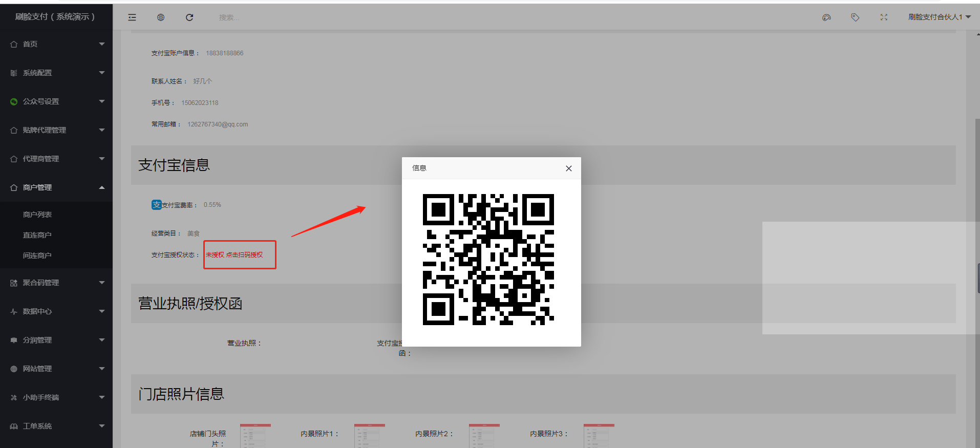Open the 数据中心 menu label
Image resolution: width=980 pixels, height=448 pixels.
click(37, 311)
